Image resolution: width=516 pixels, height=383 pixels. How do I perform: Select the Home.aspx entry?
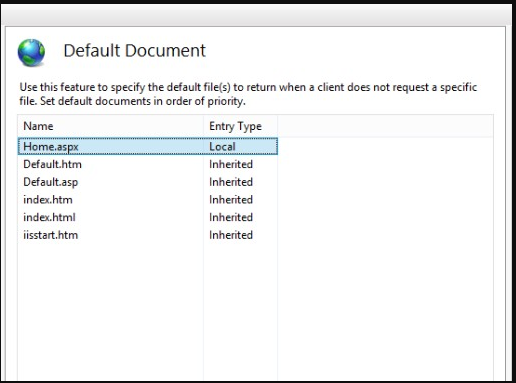pos(148,146)
